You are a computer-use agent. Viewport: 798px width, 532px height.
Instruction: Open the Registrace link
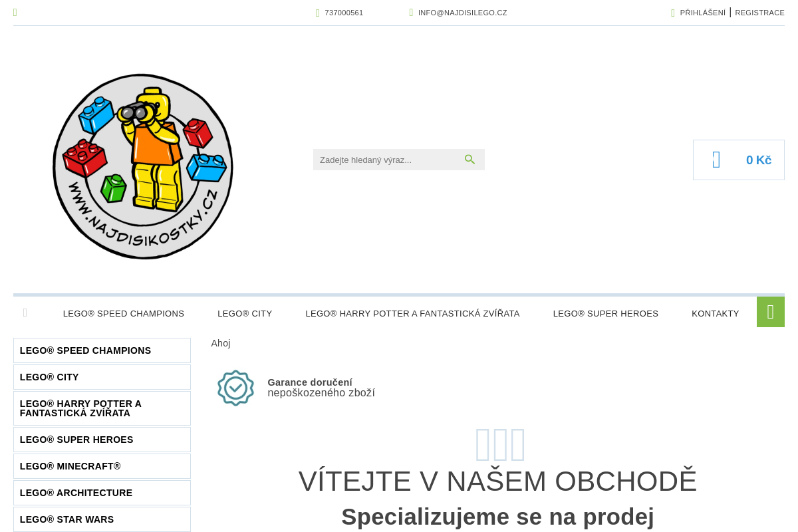pyautogui.click(x=759, y=13)
